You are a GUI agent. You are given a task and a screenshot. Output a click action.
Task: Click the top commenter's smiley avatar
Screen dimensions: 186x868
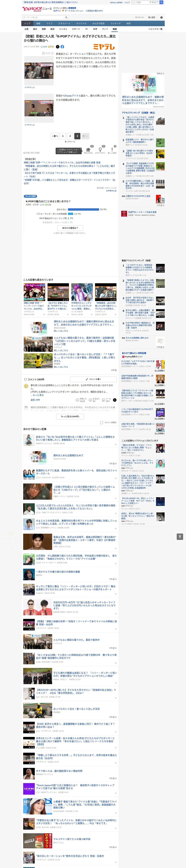coord(26,386)
